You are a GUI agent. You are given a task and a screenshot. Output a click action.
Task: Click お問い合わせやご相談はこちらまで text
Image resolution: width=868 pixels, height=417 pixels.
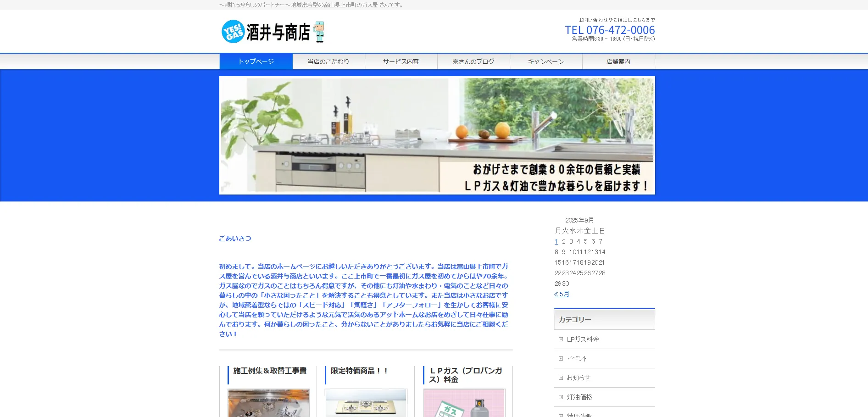[x=617, y=20]
